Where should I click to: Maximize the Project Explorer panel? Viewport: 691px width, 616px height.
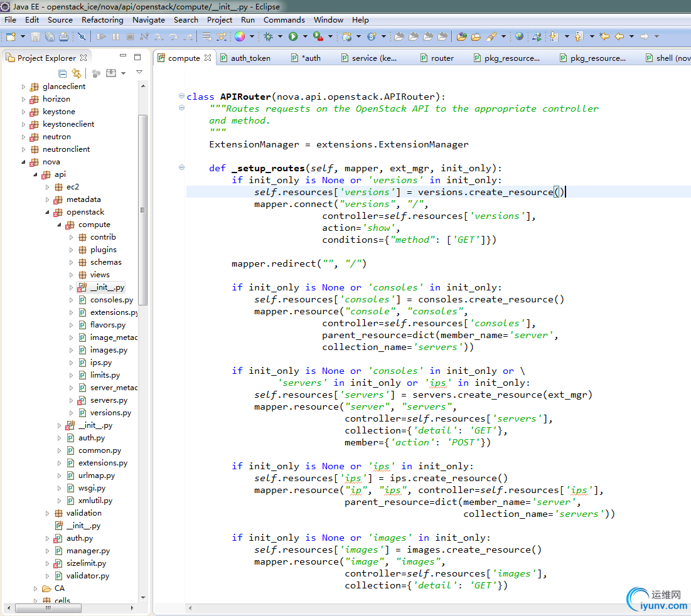point(137,57)
